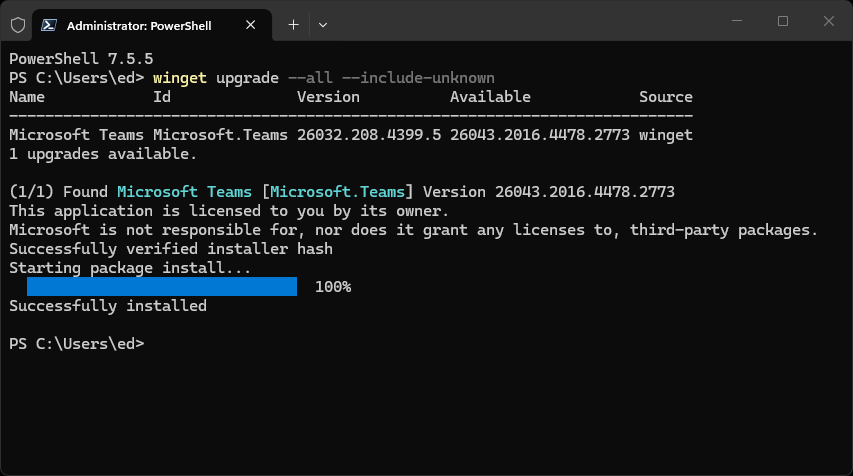
Task: Click the 'Id' column header
Action: (x=162, y=97)
